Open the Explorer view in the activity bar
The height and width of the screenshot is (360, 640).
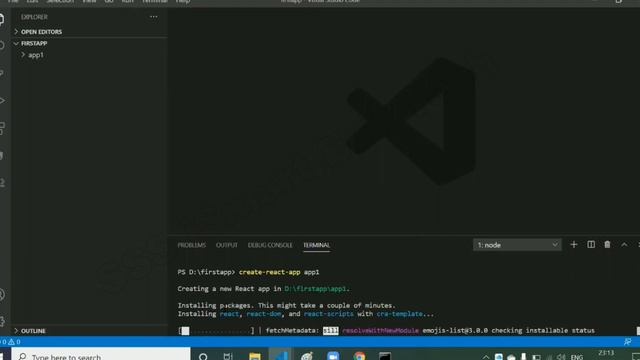point(2,19)
